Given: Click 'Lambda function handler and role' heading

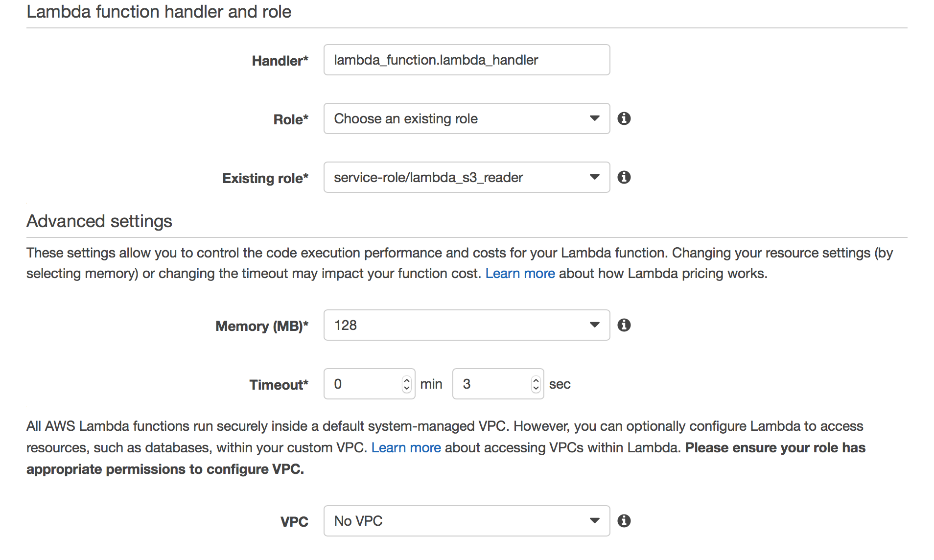Looking at the screenshot, I should tap(159, 12).
